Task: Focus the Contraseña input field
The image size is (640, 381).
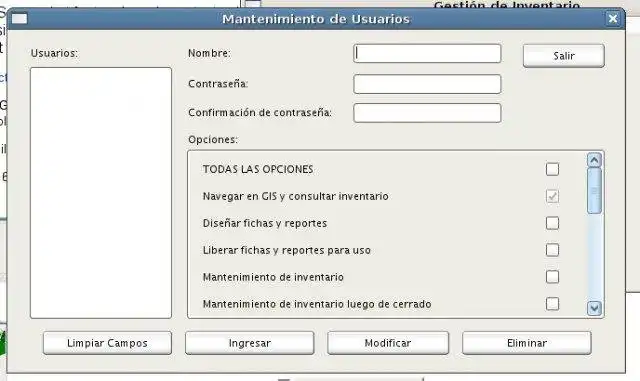Action: tap(427, 84)
